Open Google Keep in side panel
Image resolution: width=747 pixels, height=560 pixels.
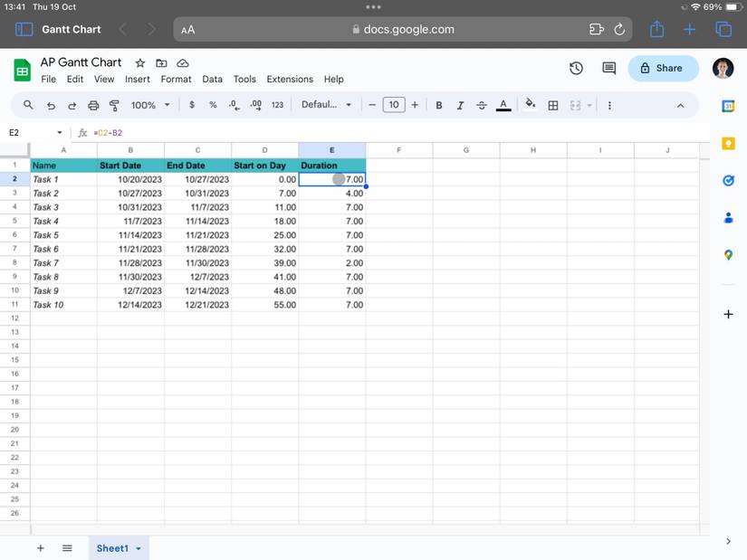pos(728,143)
